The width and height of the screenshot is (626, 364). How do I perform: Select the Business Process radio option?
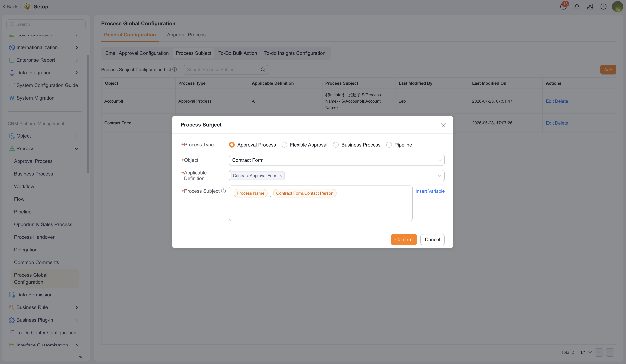coord(336,145)
